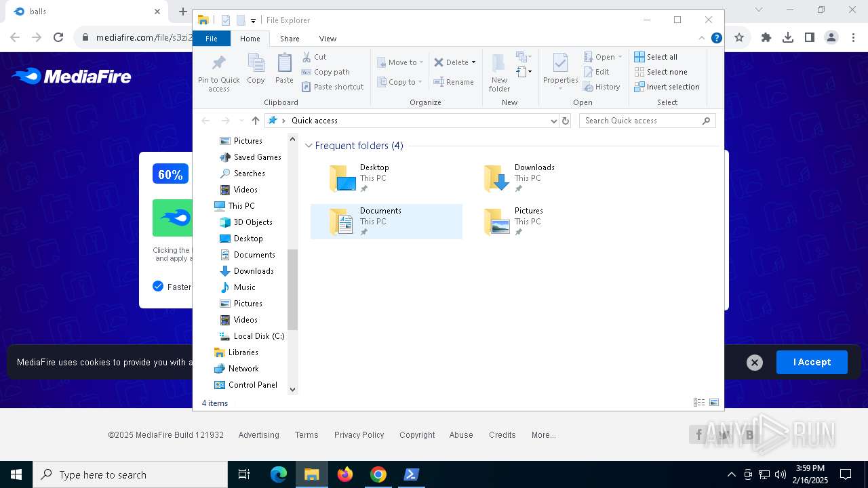This screenshot has height=488, width=868.
Task: Open Chrome downloads icon
Action: 788,38
